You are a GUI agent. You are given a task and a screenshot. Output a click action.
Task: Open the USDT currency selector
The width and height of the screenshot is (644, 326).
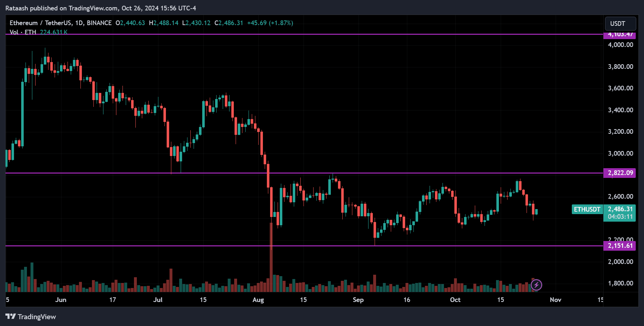[x=620, y=24]
